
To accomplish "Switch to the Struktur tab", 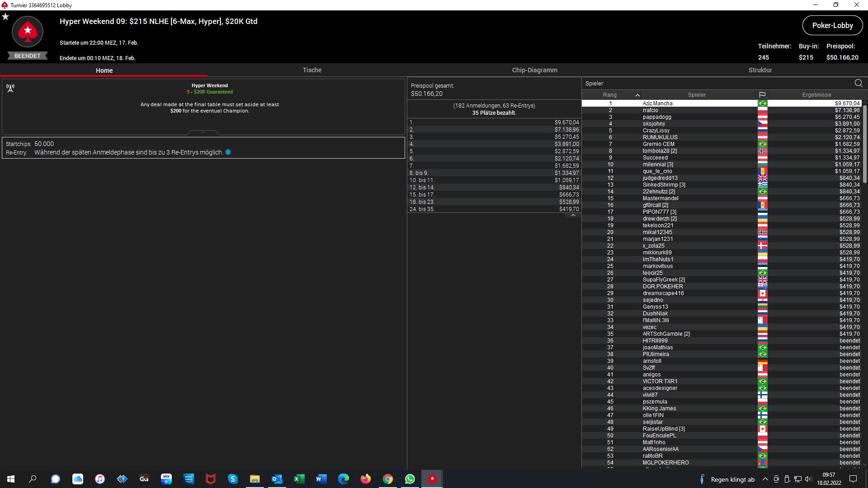I will click(x=760, y=70).
